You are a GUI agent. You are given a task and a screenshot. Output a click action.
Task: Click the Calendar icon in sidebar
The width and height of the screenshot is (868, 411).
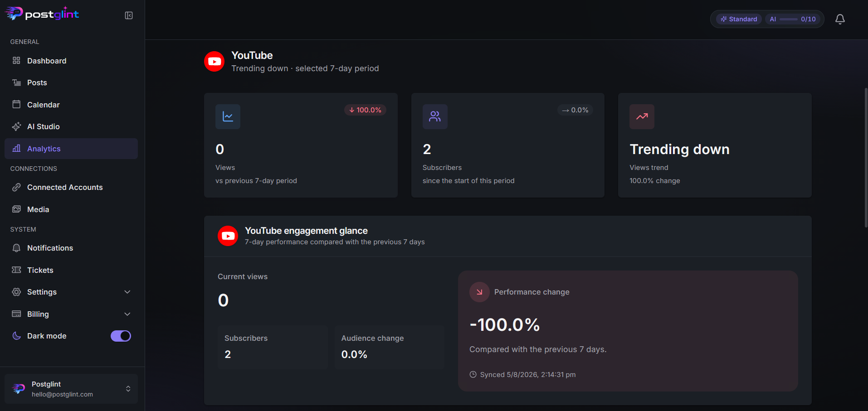click(x=16, y=104)
